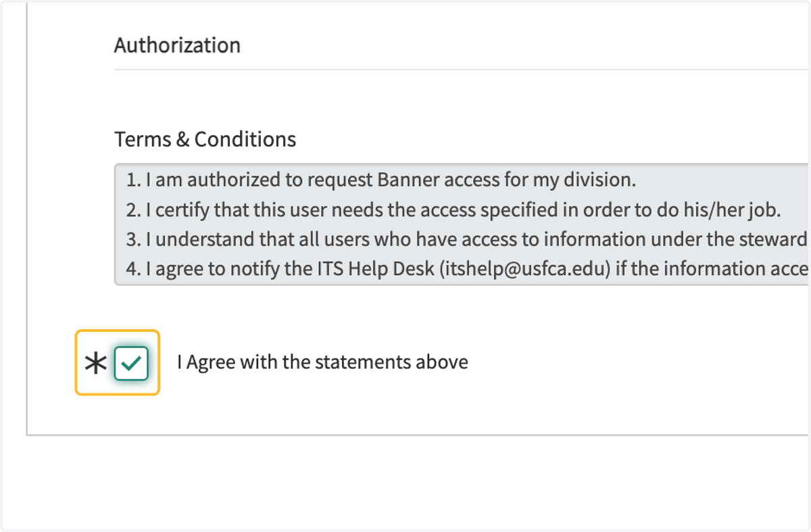Click the Terms & Conditions label
This screenshot has width=811, height=532.
pyautogui.click(x=205, y=139)
